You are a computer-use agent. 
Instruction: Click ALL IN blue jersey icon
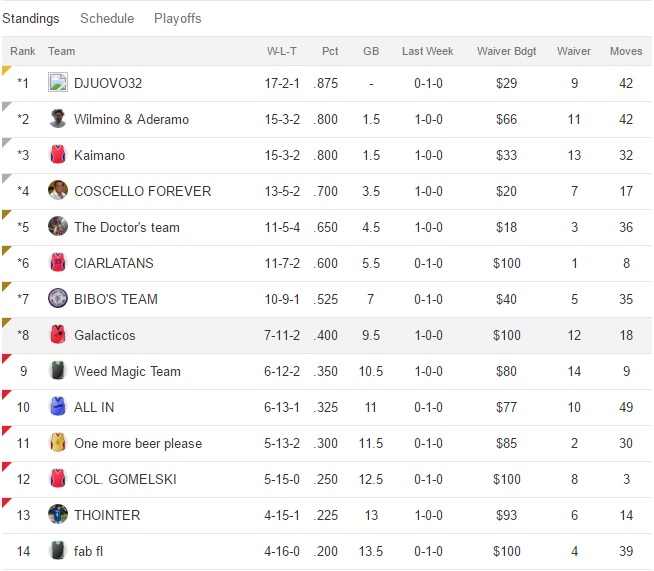tap(58, 407)
